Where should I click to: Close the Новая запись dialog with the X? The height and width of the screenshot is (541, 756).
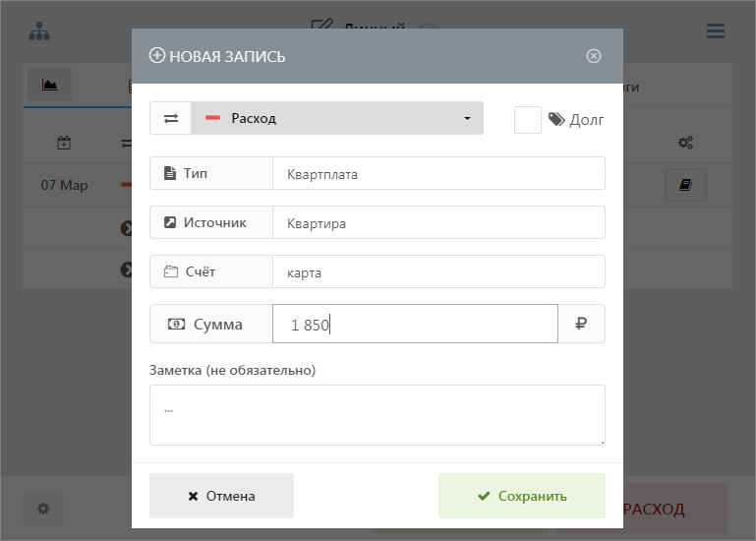coord(594,56)
